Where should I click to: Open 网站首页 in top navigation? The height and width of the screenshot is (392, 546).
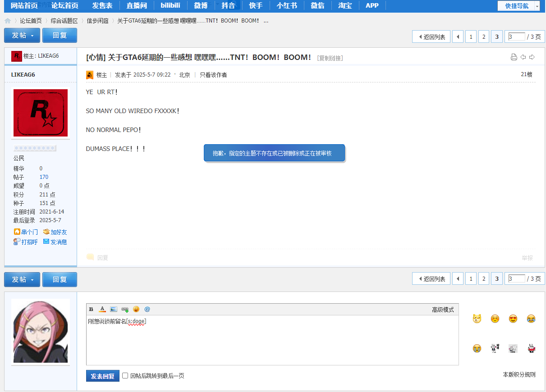(x=24, y=5)
